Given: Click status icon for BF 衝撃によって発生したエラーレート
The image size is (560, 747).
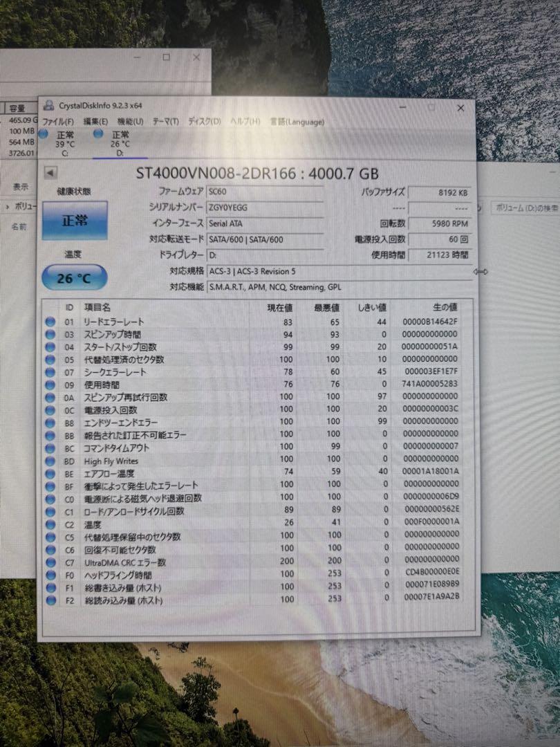Looking at the screenshot, I should 50,486.
